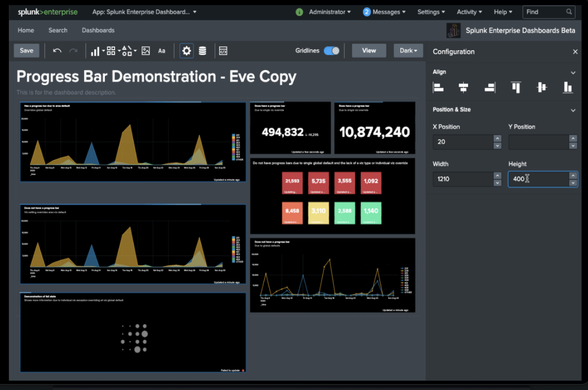Decrease Width with down stepper

click(x=498, y=183)
